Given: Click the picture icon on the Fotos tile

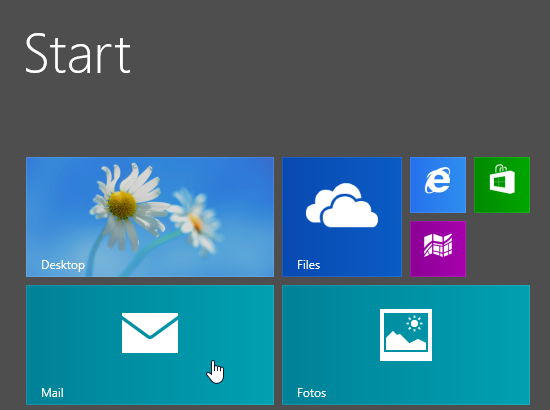Looking at the screenshot, I should click(x=406, y=335).
